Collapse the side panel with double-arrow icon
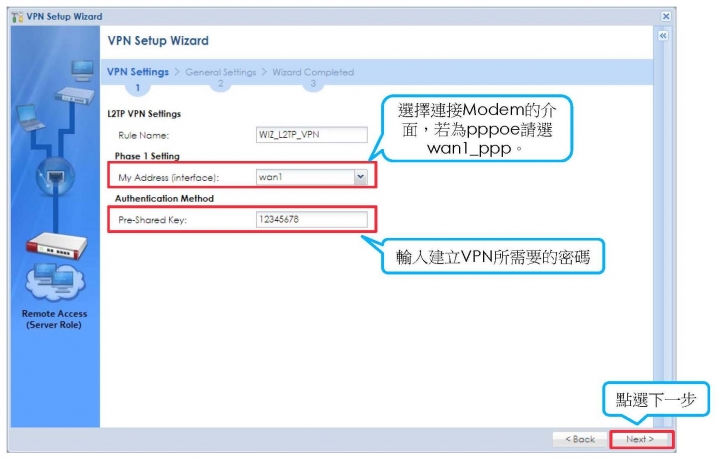 pyautogui.click(x=663, y=36)
